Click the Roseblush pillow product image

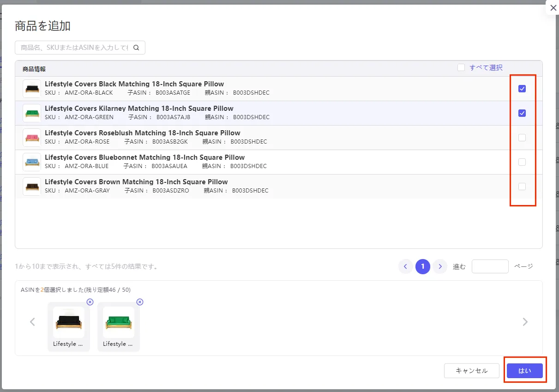click(x=32, y=138)
